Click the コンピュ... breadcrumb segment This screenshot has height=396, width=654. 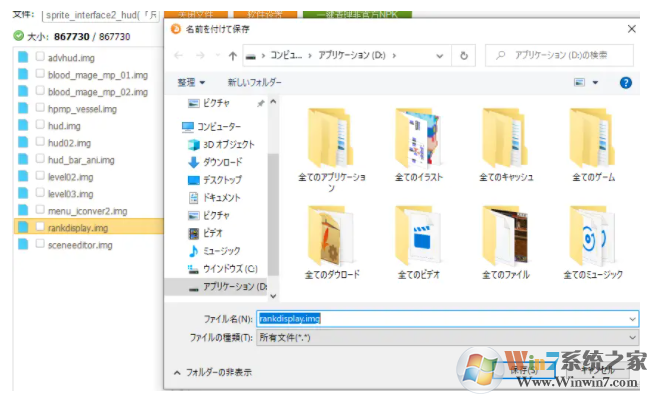tap(286, 55)
